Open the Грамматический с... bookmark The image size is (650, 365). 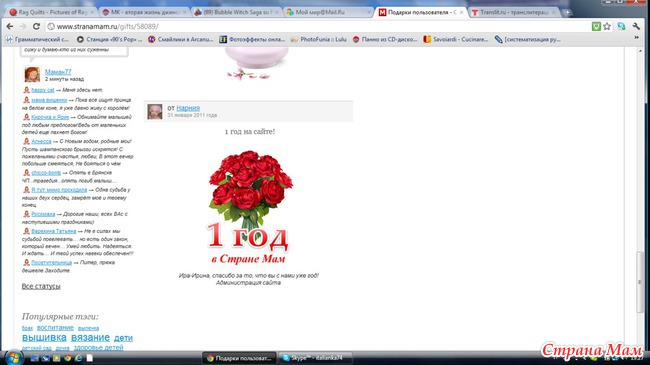coord(37,39)
